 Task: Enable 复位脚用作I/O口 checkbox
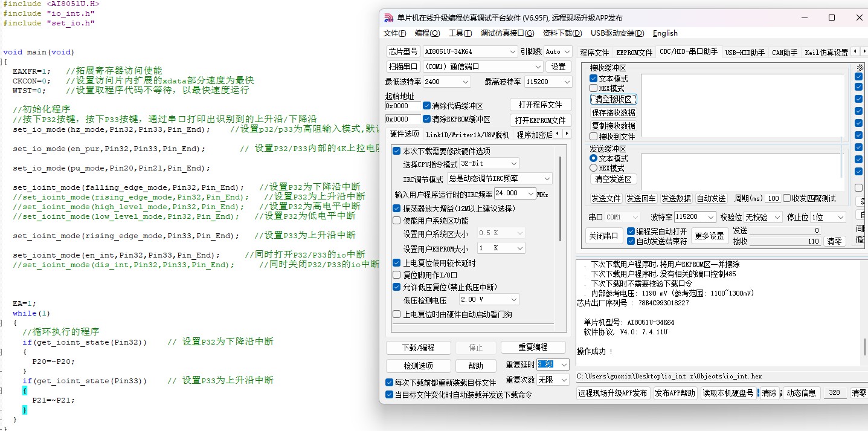click(x=397, y=275)
